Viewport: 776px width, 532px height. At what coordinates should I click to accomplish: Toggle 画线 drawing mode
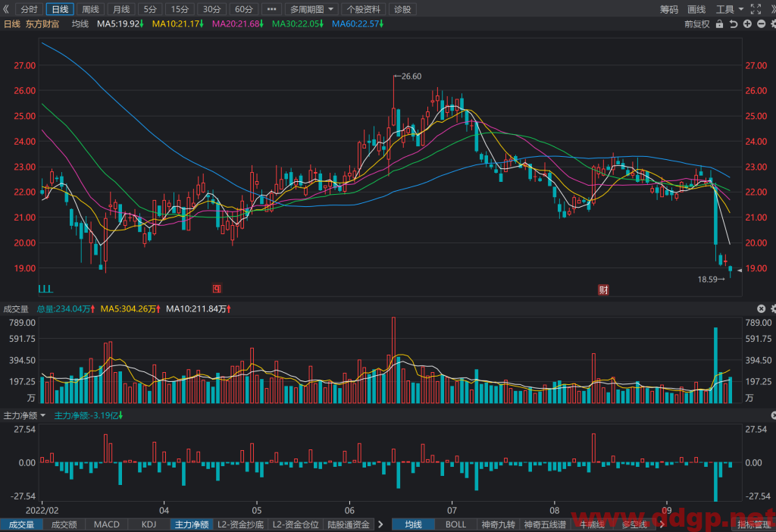[696, 9]
